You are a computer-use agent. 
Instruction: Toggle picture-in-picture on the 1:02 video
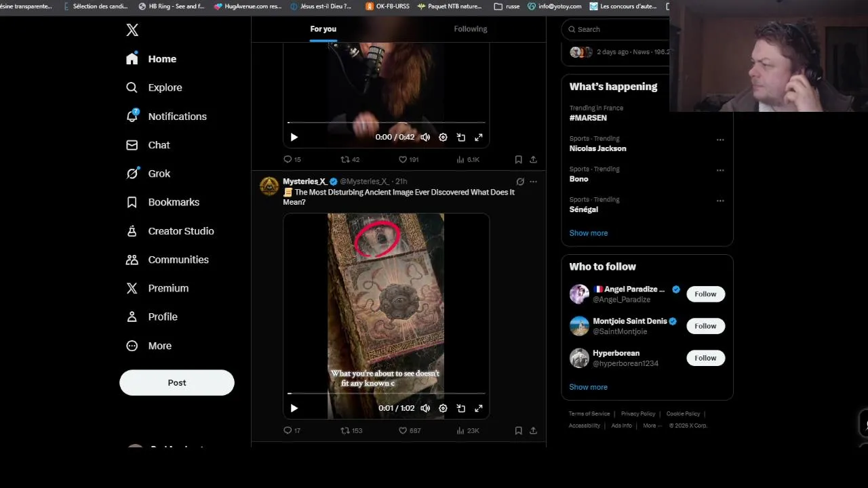point(461,408)
